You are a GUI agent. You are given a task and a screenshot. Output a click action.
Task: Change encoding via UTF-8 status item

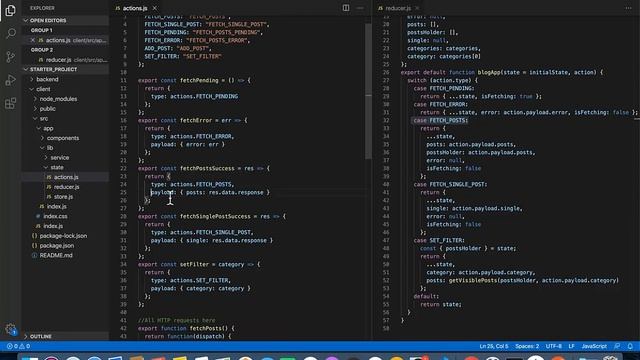pos(553,346)
